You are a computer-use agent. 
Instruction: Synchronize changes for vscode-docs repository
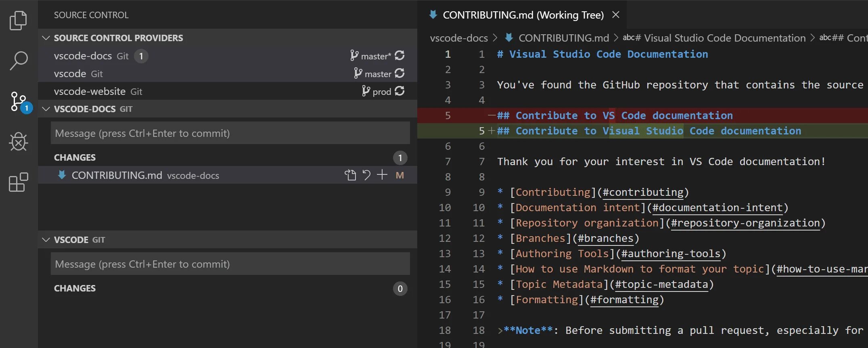[x=399, y=56]
